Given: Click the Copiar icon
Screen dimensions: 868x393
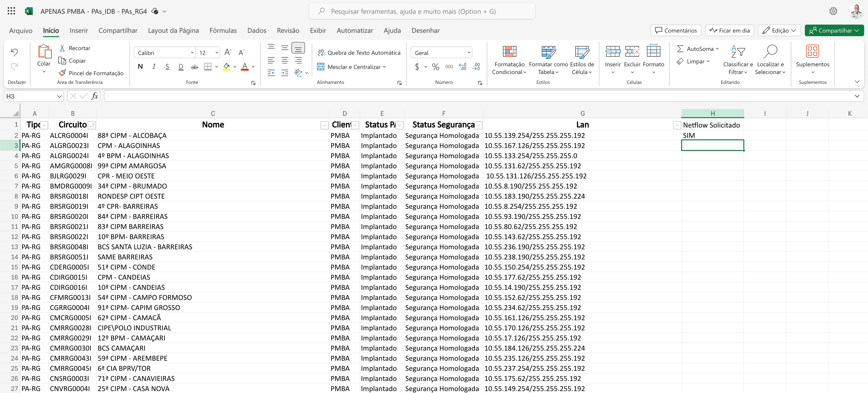Looking at the screenshot, I should (x=62, y=61).
